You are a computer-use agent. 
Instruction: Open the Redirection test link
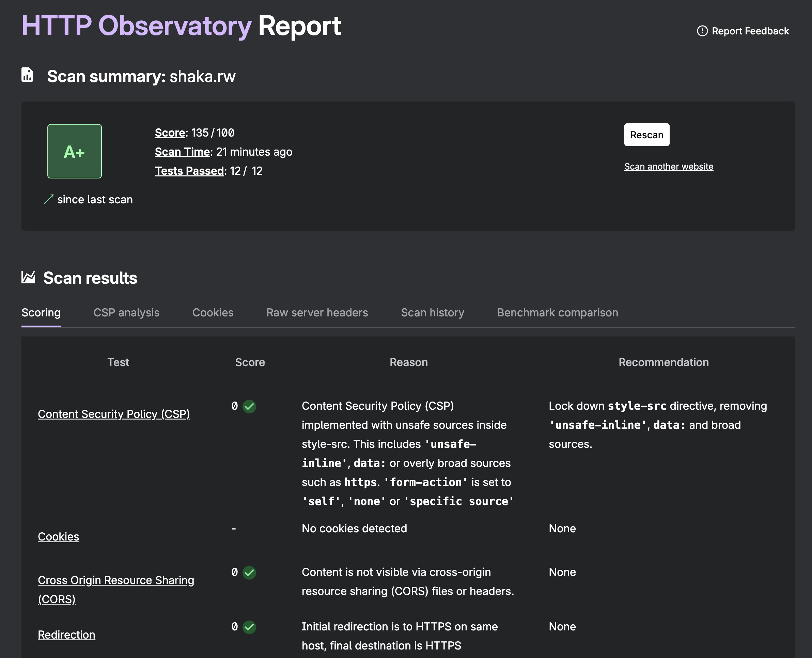[x=66, y=634]
